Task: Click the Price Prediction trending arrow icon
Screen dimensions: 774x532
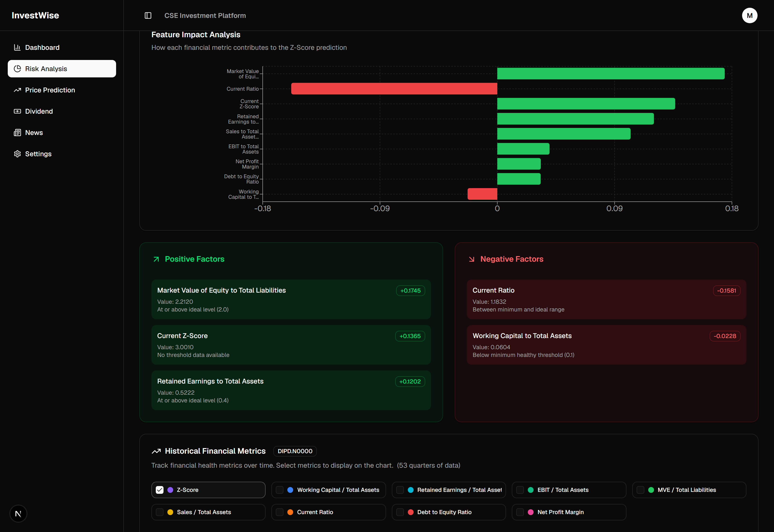Action: coord(17,90)
